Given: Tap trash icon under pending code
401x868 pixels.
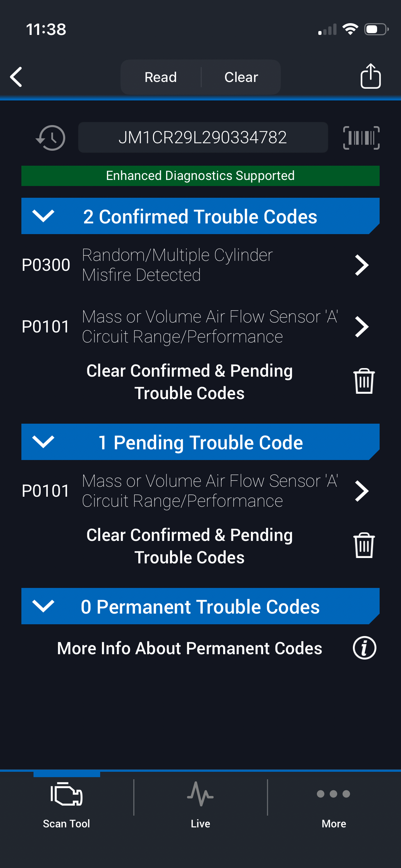Looking at the screenshot, I should pos(364,546).
